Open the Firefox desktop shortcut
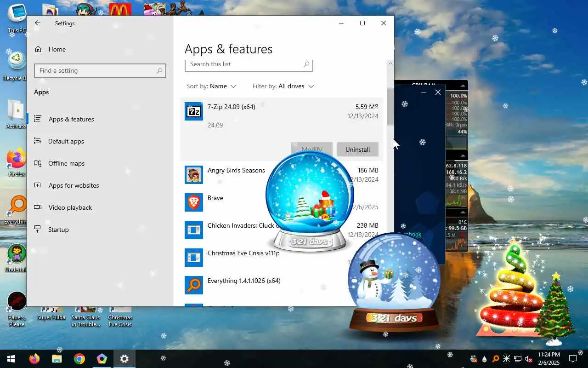Viewport: 588px width, 368px height. [x=17, y=162]
